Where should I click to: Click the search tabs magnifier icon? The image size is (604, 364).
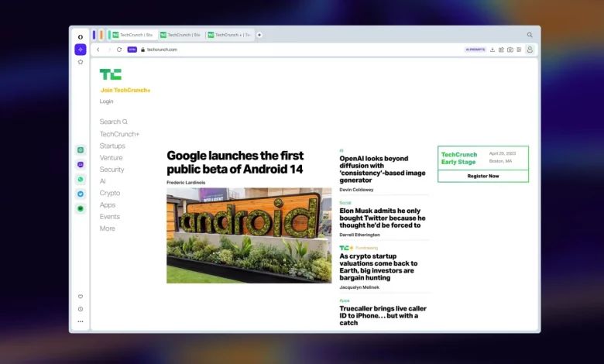click(x=530, y=35)
